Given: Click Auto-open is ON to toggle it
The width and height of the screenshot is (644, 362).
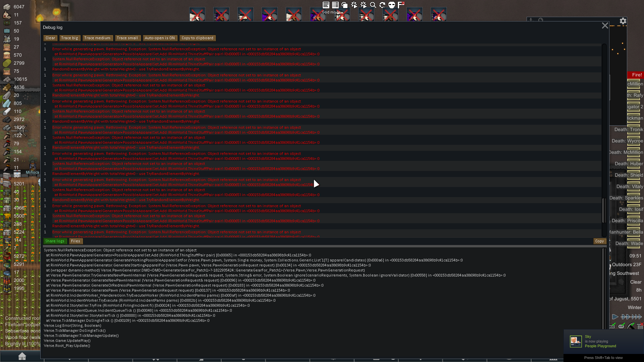Looking at the screenshot, I should (x=160, y=38).
